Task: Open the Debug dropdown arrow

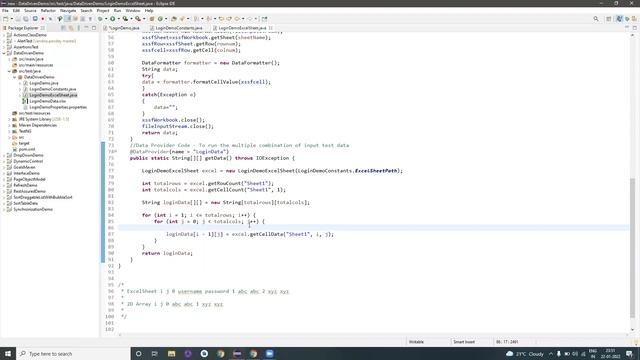Action: [106, 19]
